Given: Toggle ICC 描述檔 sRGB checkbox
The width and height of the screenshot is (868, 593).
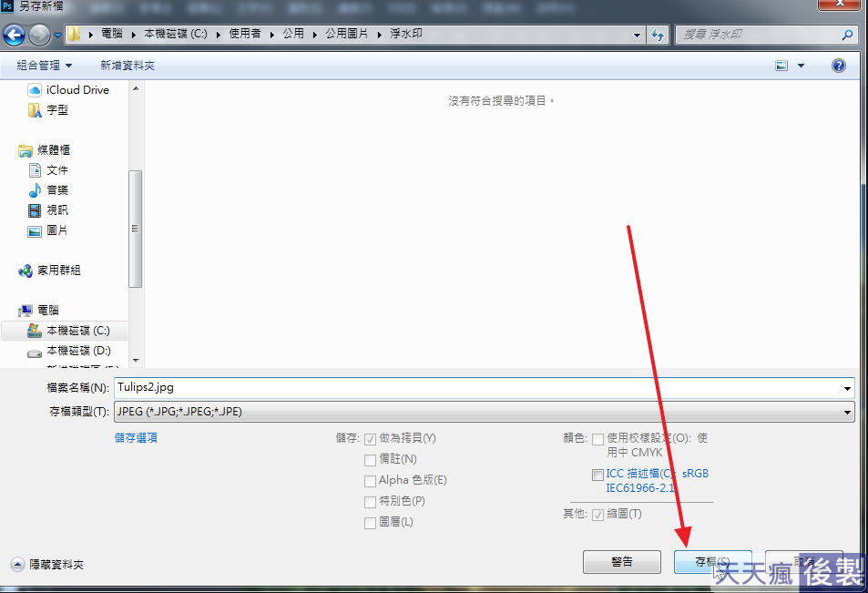Looking at the screenshot, I should coord(597,475).
